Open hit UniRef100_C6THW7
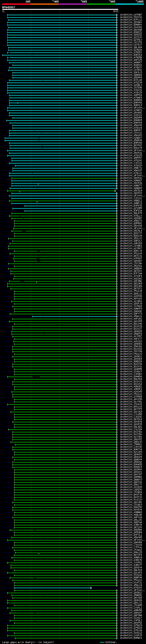146x644 pixels. tap(131, 15)
